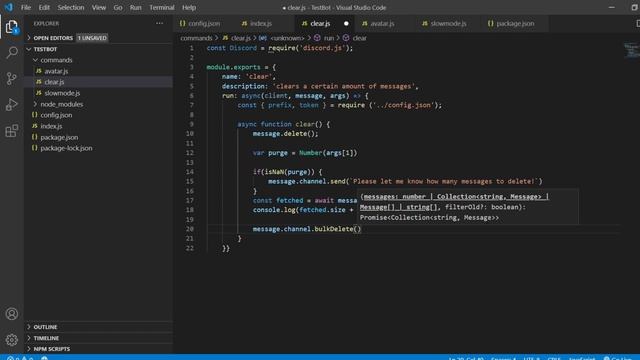The width and height of the screenshot is (640, 360).
Task: Click the '1 UNSAVED' badge
Action: [x=92, y=38]
